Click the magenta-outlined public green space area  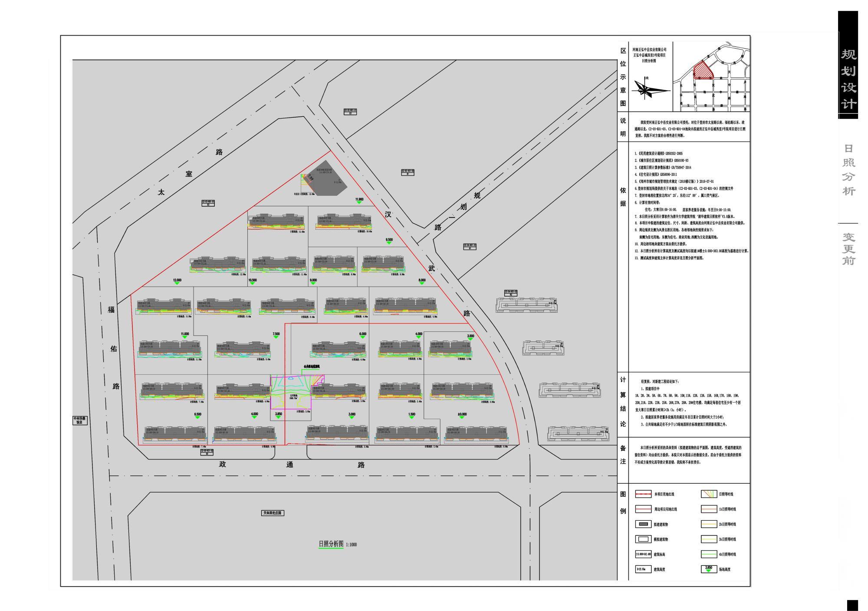(x=291, y=393)
